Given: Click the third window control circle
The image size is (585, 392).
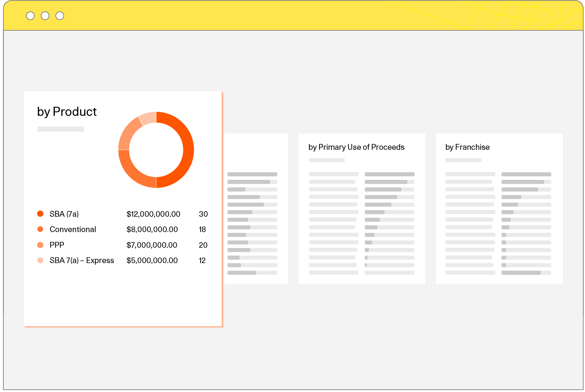Looking at the screenshot, I should (x=60, y=16).
